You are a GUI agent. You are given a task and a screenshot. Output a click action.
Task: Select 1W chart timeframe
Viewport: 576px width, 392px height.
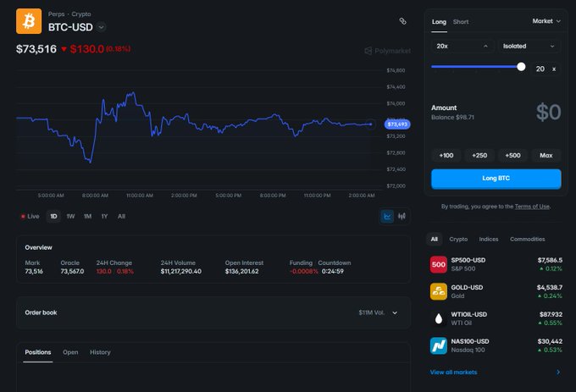70,217
